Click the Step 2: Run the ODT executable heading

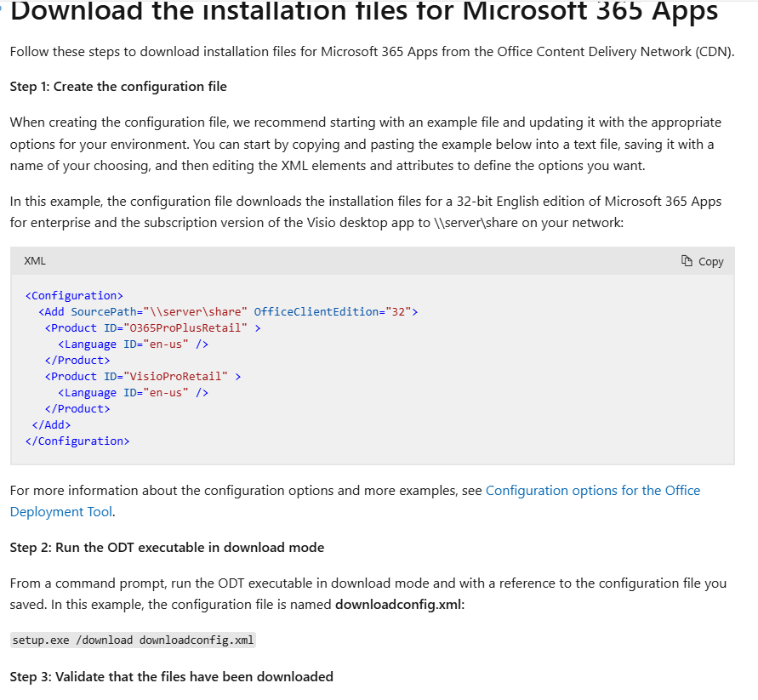point(168,548)
